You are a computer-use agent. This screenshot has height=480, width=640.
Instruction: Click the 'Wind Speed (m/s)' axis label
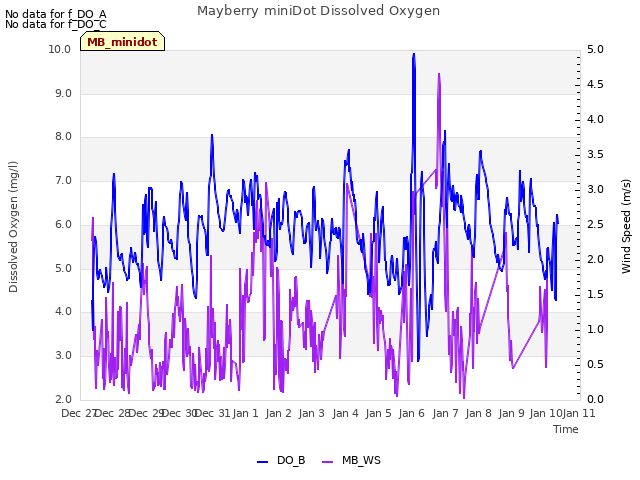[626, 226]
